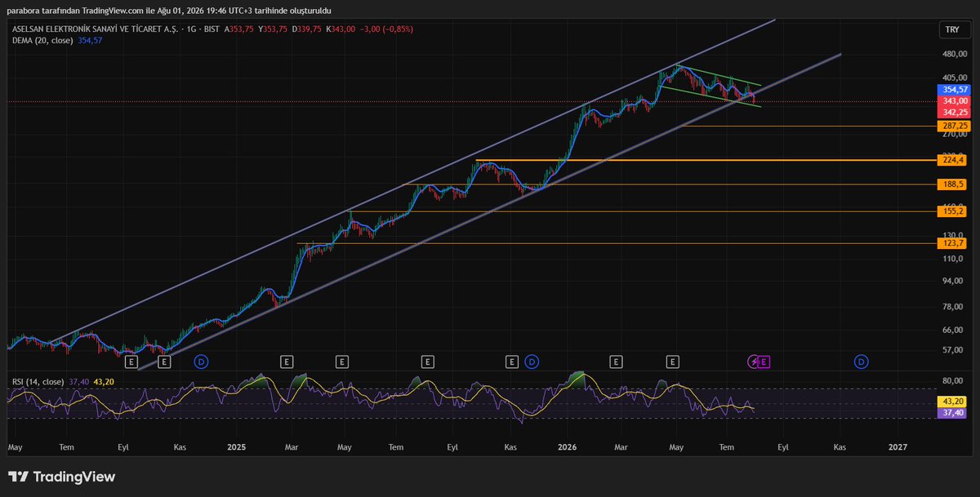Open the E earnings marker above May 2026

click(673, 361)
